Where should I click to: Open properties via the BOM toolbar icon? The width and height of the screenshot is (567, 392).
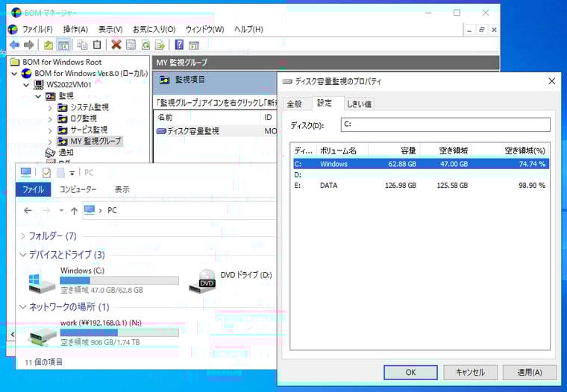(x=131, y=45)
